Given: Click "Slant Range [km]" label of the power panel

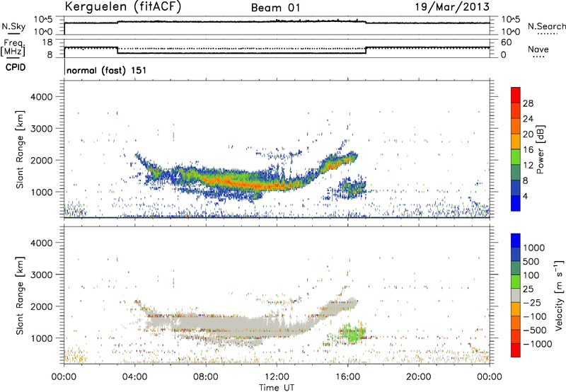Looking at the screenshot, I should [x=20, y=149].
